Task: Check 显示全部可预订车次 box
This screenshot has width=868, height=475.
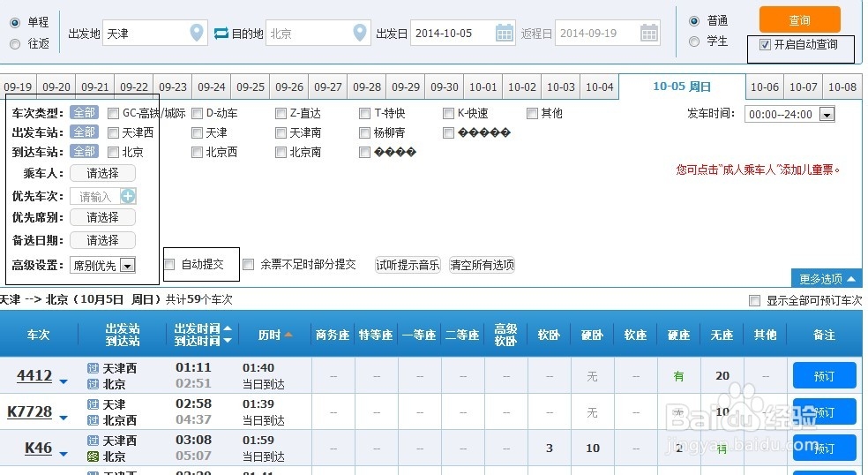Action: (x=754, y=300)
